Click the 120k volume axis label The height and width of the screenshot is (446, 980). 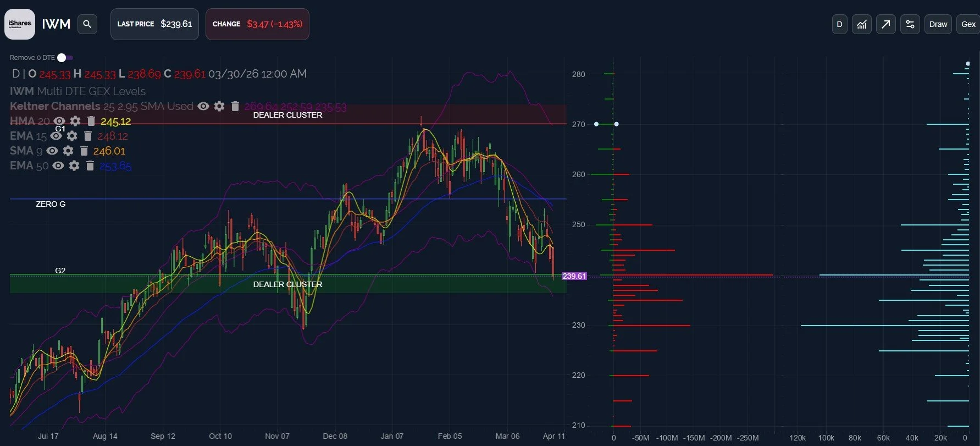797,438
